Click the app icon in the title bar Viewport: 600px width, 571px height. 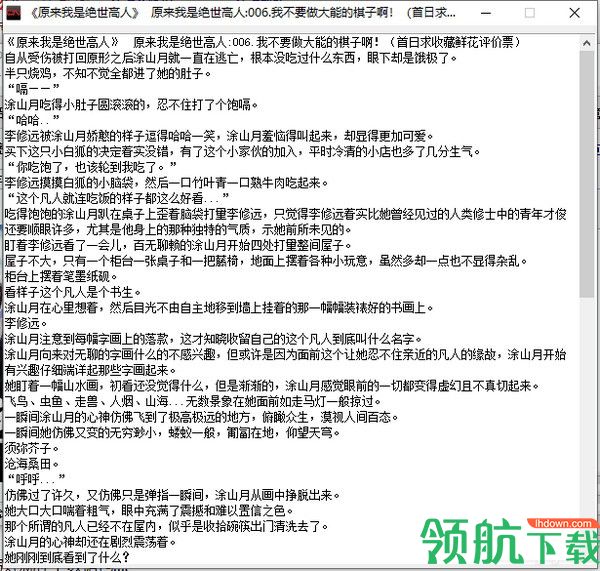coord(14,13)
